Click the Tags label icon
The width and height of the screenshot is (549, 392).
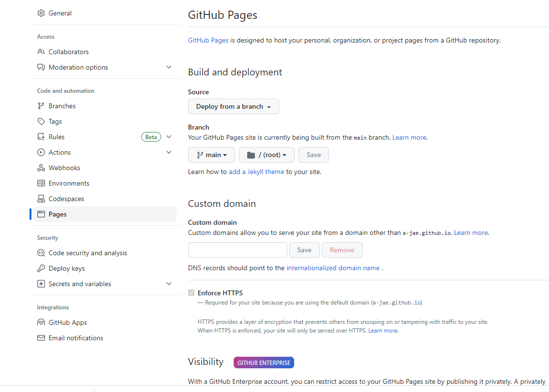(41, 121)
